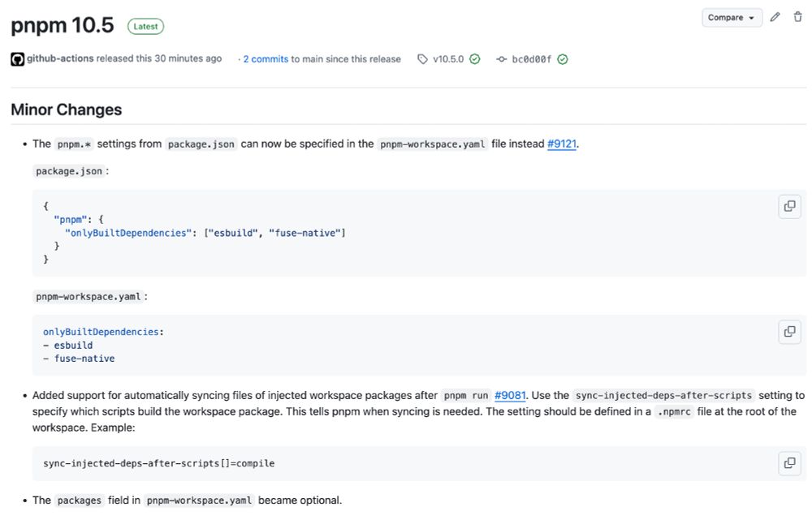Click the verified checkmark next to v10.5.0
Image resolution: width=812 pixels, height=520 pixels.
pos(475,59)
